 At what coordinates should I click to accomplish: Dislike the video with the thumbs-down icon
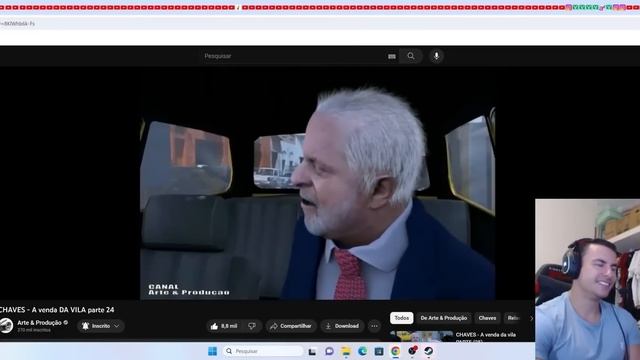click(x=252, y=326)
